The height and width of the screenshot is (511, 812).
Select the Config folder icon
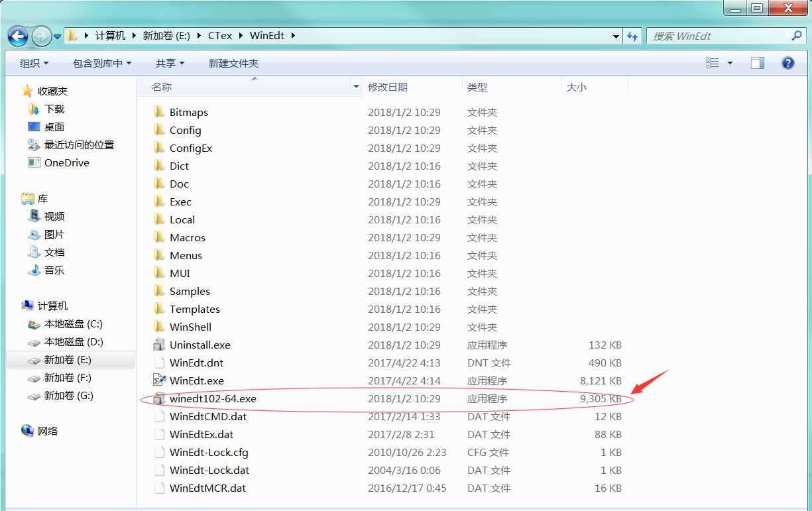click(x=159, y=130)
